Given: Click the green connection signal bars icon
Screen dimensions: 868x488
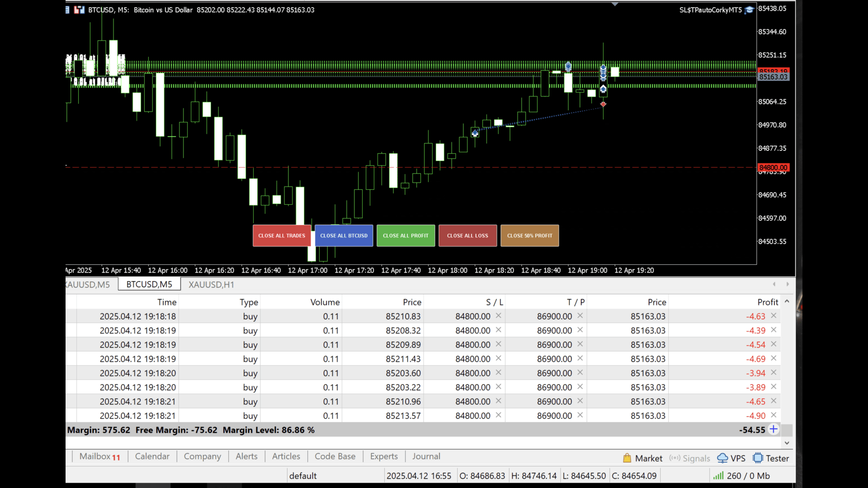Looking at the screenshot, I should (718, 476).
